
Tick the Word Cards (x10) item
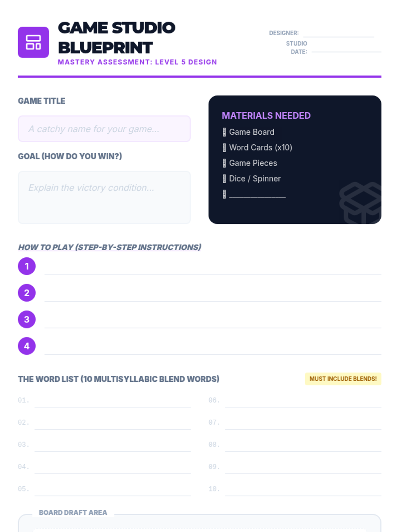pos(224,148)
